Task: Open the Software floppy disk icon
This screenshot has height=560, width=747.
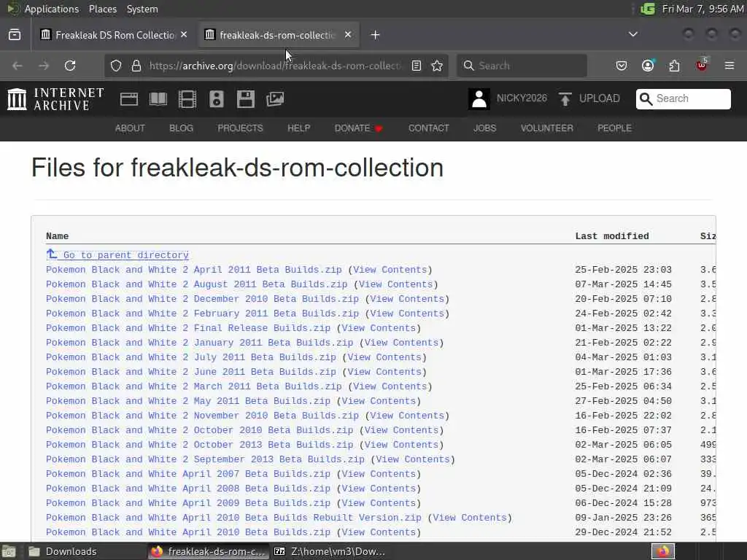Action: pyautogui.click(x=245, y=99)
